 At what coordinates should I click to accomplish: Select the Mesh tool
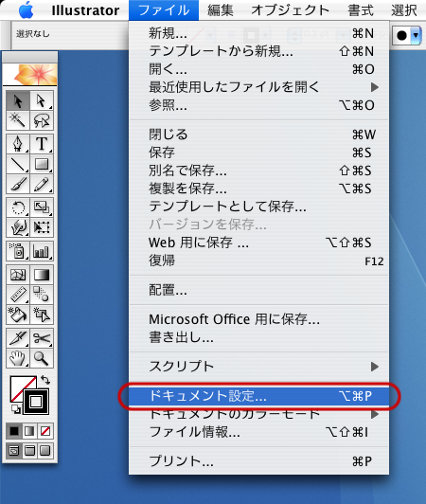(18, 275)
